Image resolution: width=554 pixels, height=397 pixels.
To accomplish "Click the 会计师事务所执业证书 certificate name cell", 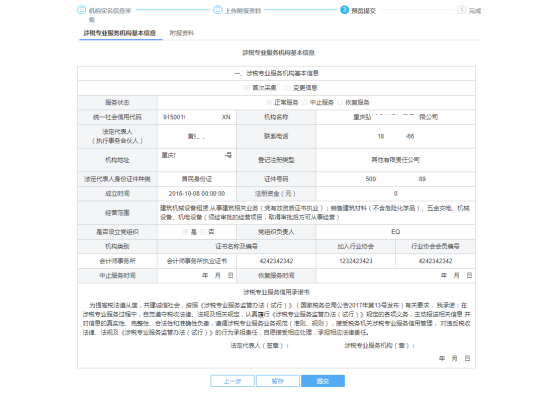I will [197, 261].
